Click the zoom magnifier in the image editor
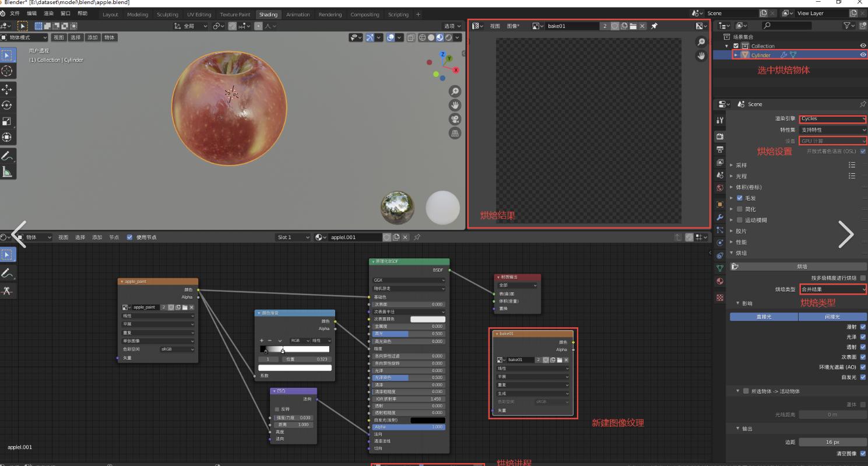This screenshot has height=466, width=868. [701, 42]
